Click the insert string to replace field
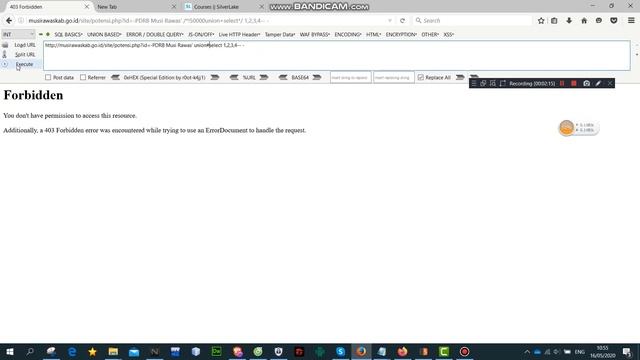 point(351,77)
